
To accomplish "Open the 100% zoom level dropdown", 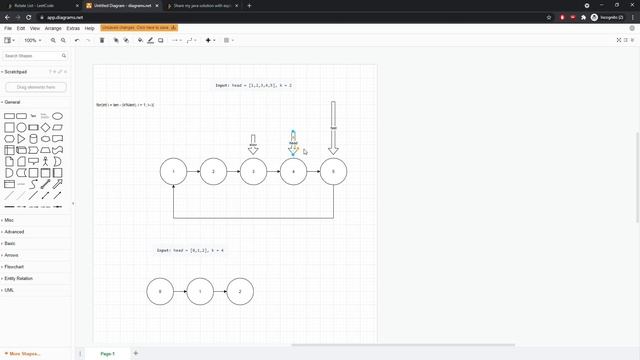I will pyautogui.click(x=33, y=40).
